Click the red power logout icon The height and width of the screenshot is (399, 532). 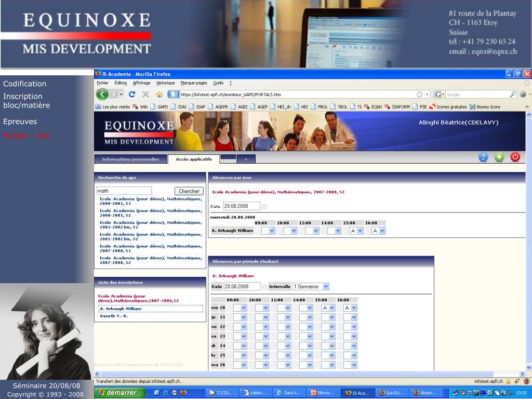(x=515, y=157)
